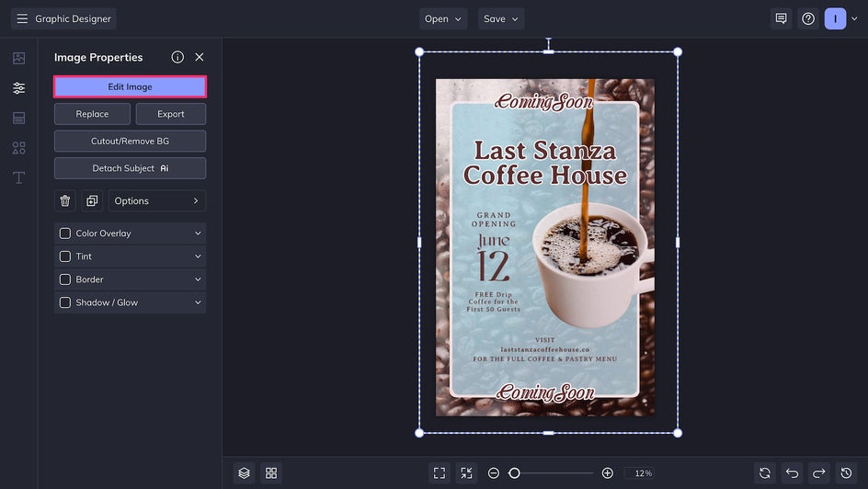The image size is (868, 489).
Task: Click the Edit Image button
Action: (x=130, y=86)
